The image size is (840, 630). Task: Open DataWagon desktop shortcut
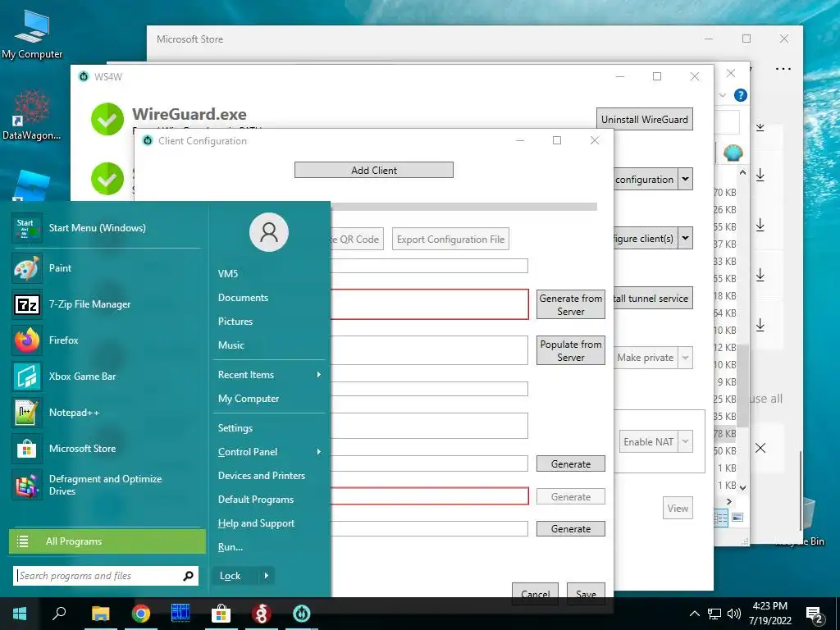[x=32, y=115]
